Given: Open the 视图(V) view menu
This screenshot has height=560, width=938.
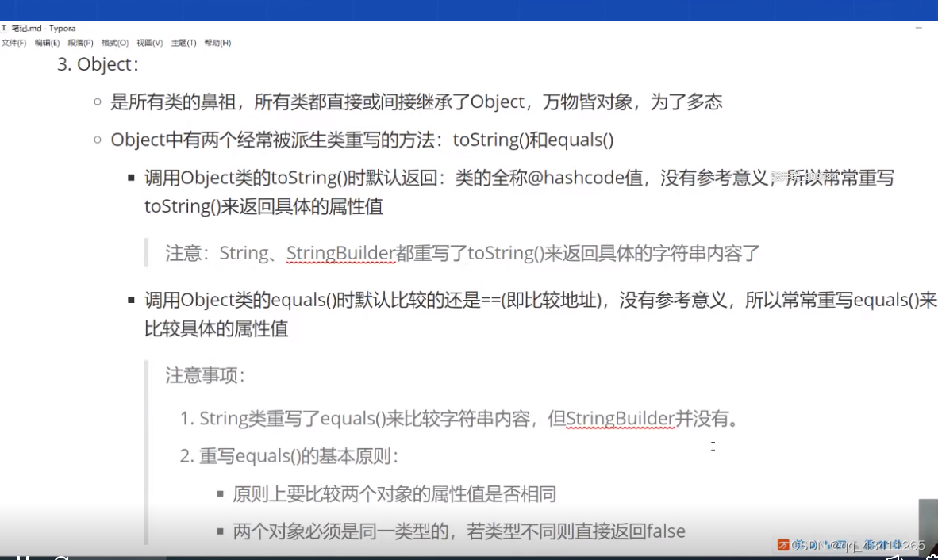Looking at the screenshot, I should click(x=149, y=43).
